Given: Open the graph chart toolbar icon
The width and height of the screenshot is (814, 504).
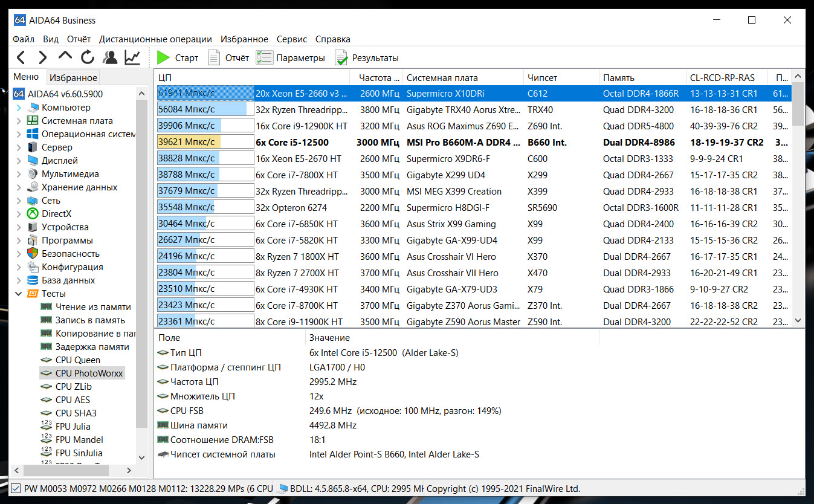Looking at the screenshot, I should (x=132, y=57).
